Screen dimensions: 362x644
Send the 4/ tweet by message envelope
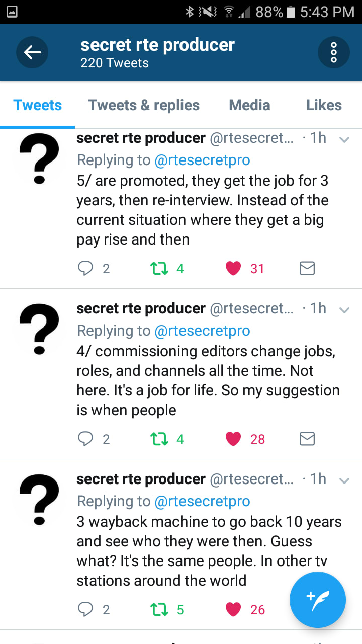307,439
